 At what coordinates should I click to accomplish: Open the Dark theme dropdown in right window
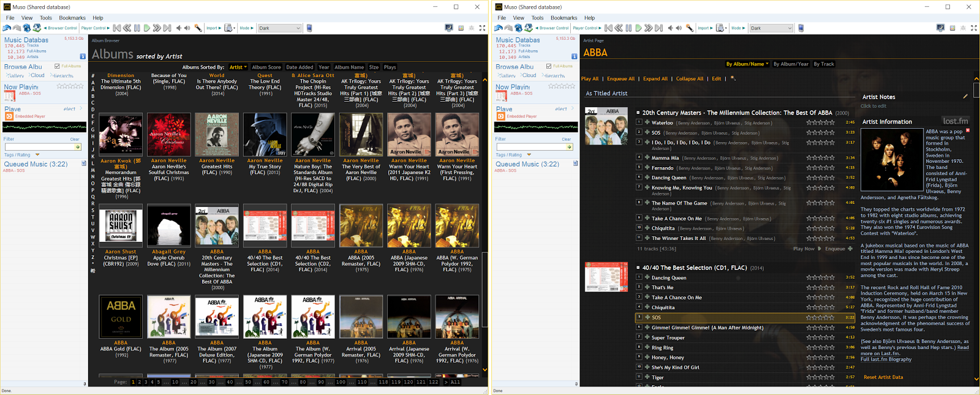click(x=771, y=28)
